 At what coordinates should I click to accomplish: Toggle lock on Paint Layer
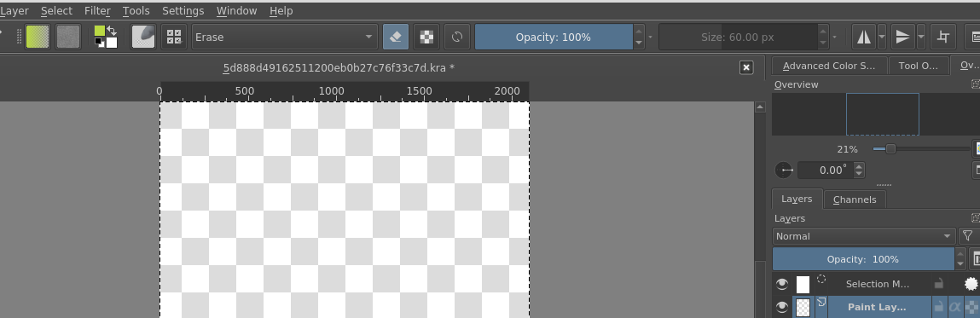point(939,307)
